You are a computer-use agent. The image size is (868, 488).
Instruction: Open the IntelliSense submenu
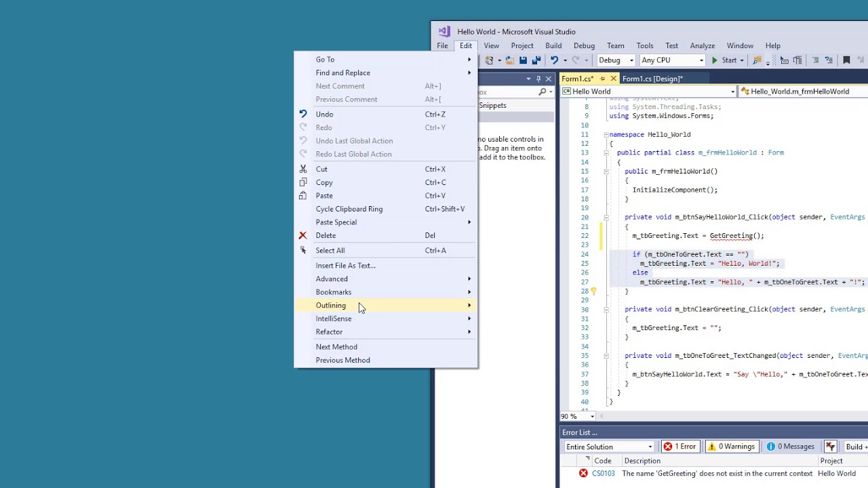[386, 319]
